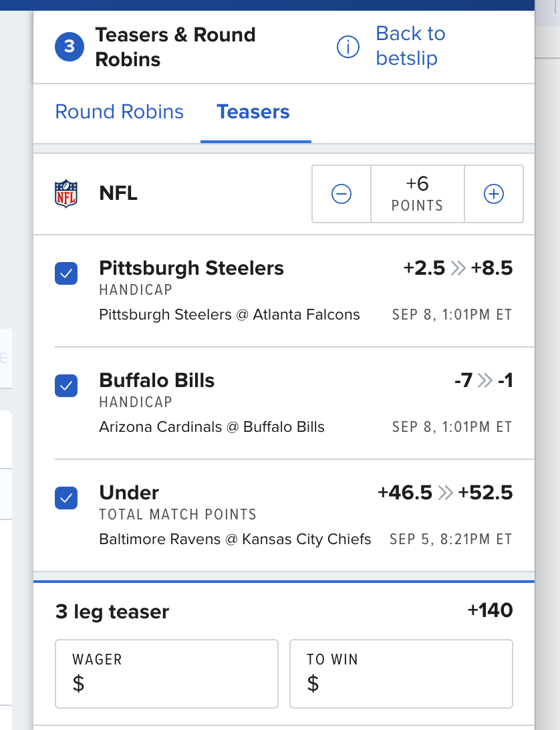This screenshot has height=730, width=560.
Task: Switch to the Round Robins tab
Action: (119, 112)
